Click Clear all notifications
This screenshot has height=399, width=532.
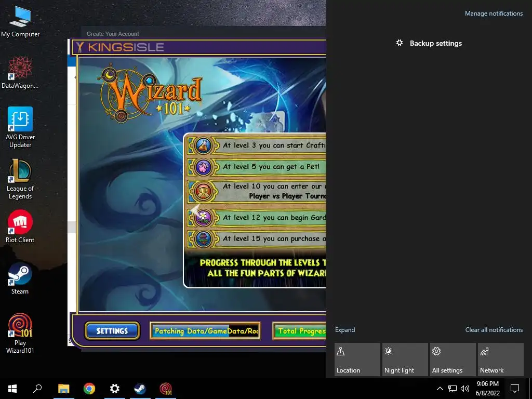pos(494,330)
